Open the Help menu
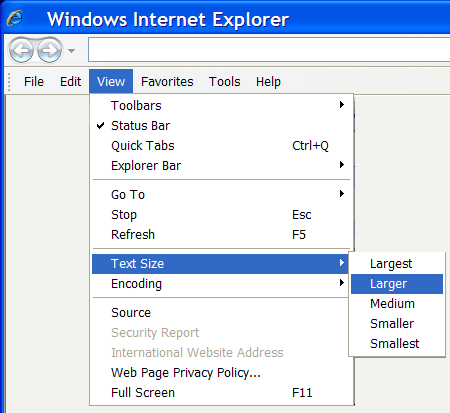450x413 pixels. coord(268,82)
